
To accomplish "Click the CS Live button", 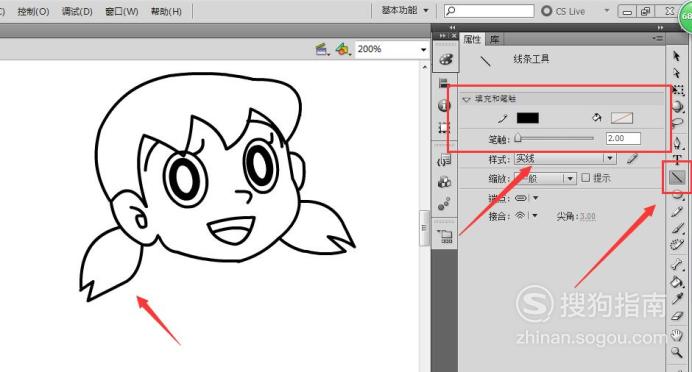I will click(564, 11).
